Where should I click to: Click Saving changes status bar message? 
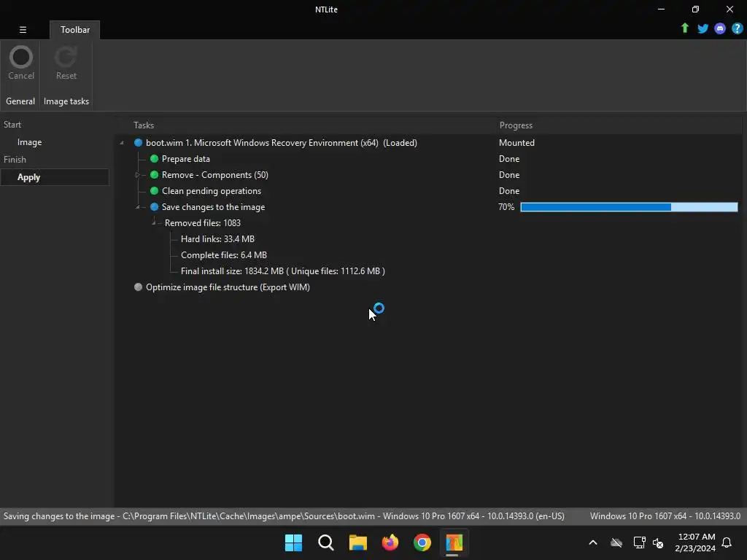(x=284, y=516)
